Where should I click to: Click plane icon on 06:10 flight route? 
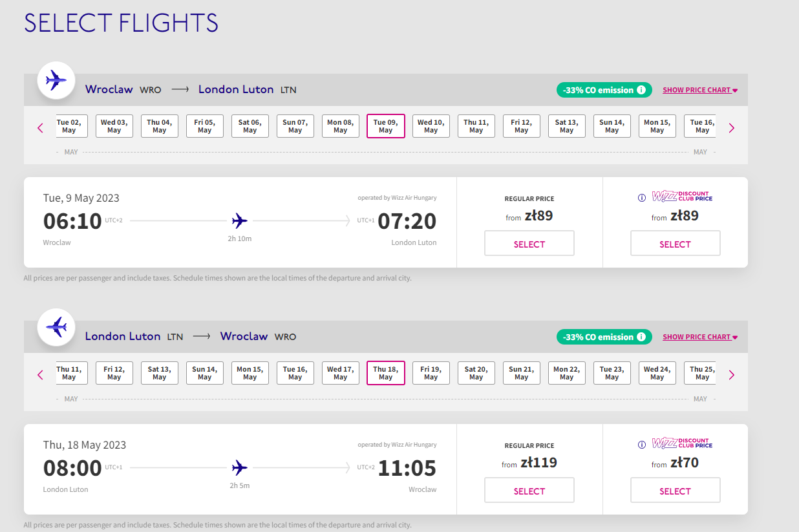point(240,221)
